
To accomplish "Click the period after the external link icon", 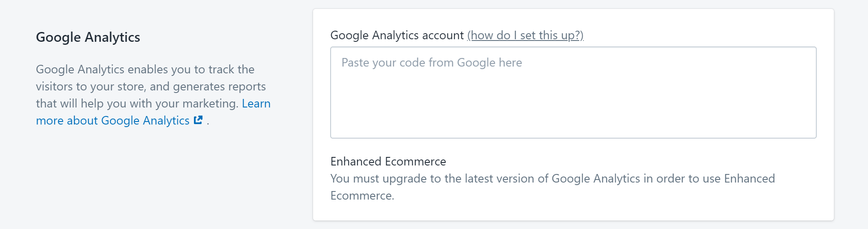I will (x=208, y=122).
